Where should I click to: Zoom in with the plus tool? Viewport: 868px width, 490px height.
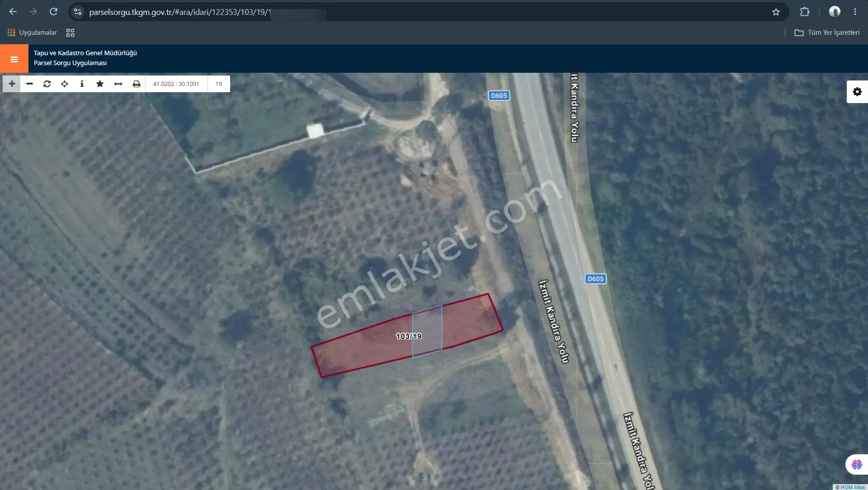(12, 84)
